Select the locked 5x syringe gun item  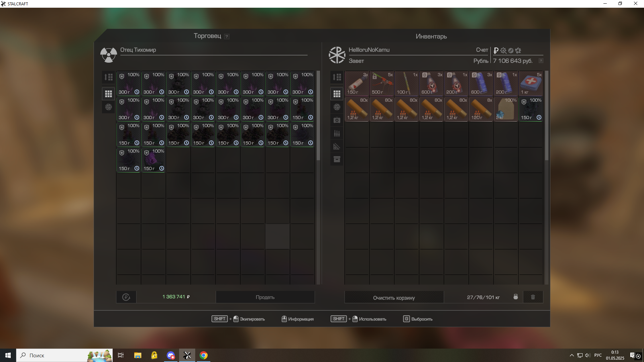point(382,83)
